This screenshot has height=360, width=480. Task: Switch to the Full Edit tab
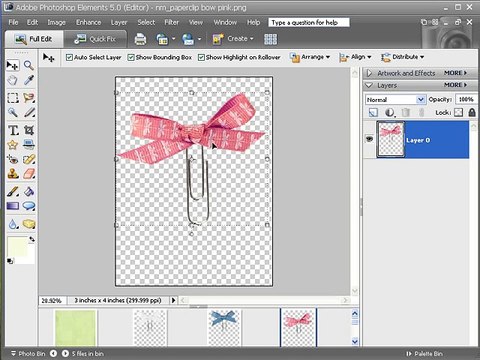tap(34, 39)
